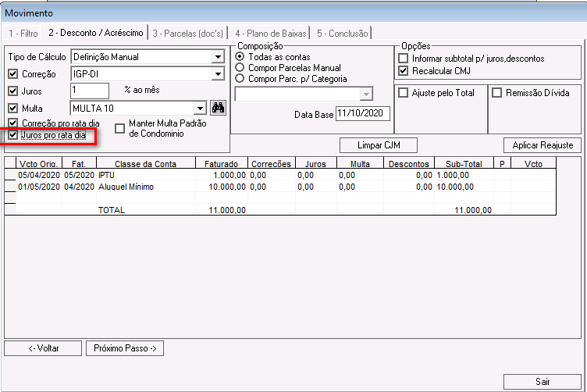
Task: Uncheck the Recalcular CMJ option
Action: pos(404,70)
